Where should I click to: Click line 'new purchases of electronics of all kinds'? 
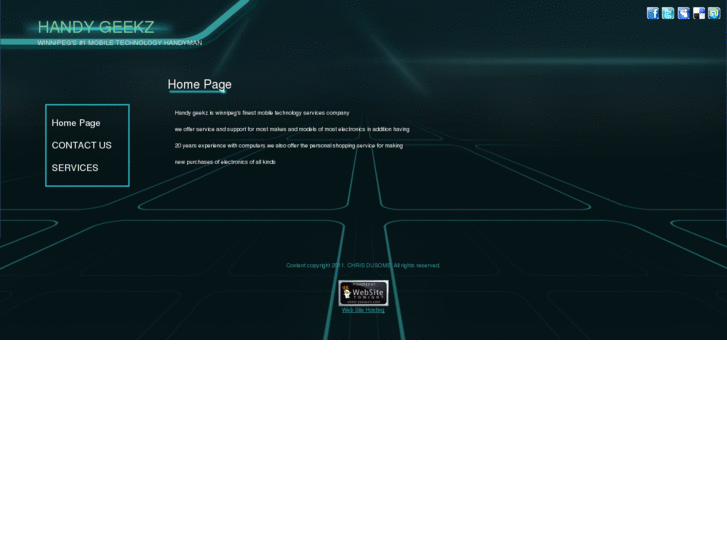[225, 162]
